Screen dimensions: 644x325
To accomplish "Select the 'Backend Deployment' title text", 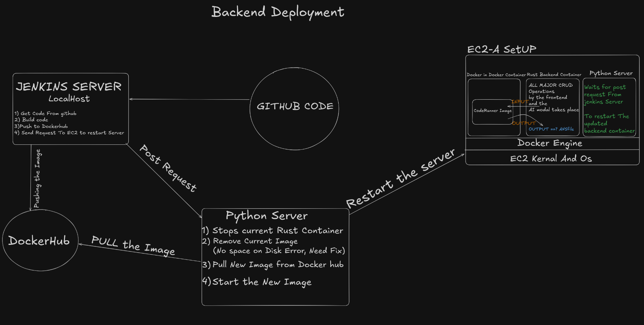I will tap(278, 12).
